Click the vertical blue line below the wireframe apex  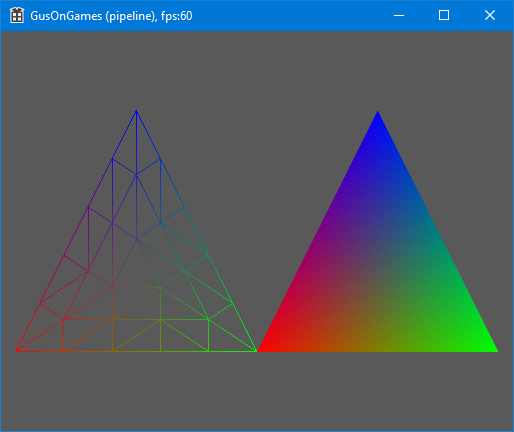coord(136,143)
